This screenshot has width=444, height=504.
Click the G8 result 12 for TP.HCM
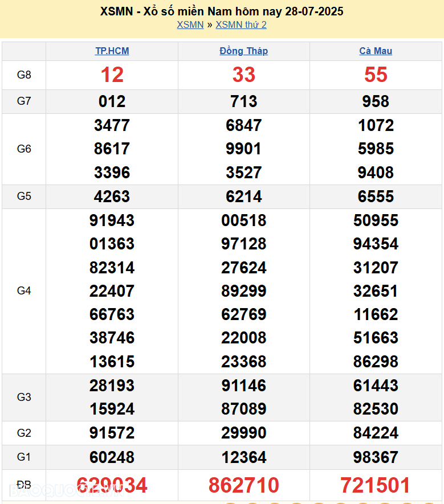click(x=112, y=75)
